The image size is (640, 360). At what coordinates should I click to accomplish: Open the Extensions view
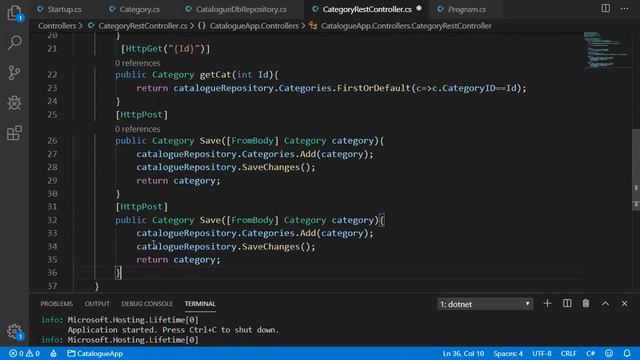14,133
